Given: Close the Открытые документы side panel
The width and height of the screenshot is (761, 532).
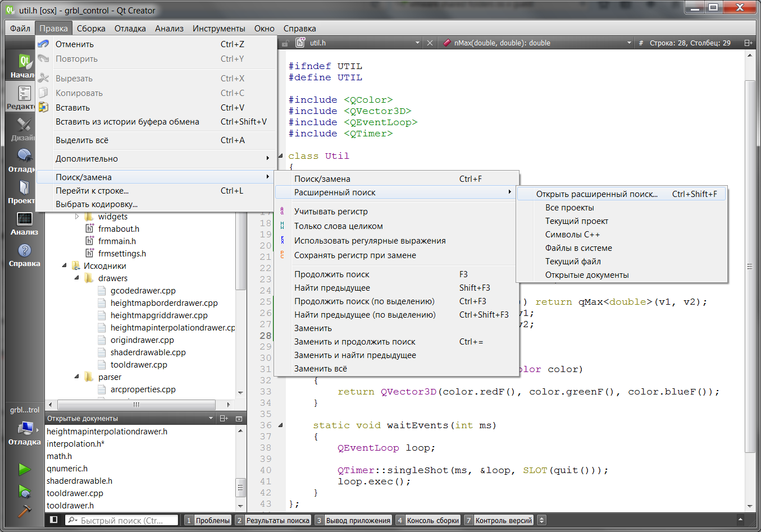Looking at the screenshot, I should (x=239, y=419).
